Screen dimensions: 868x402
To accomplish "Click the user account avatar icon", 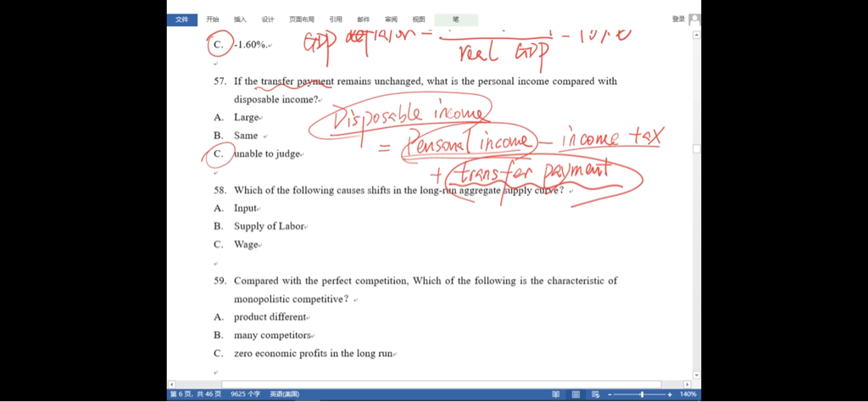I will (x=694, y=19).
